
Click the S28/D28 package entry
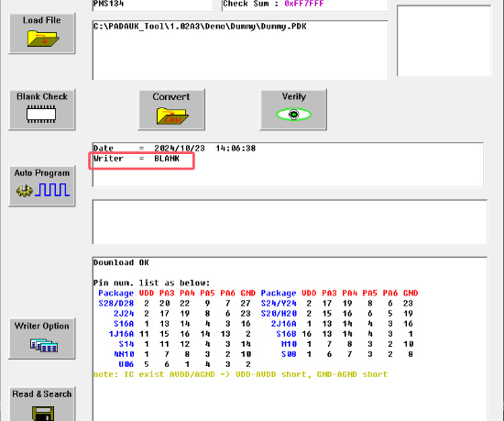[x=116, y=304]
